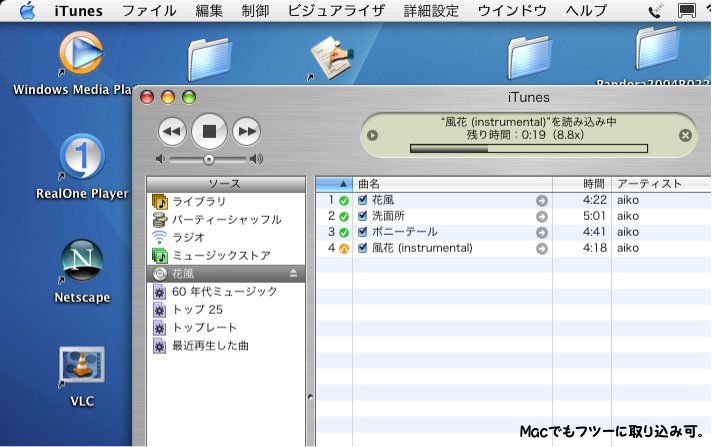Viewport: 712px width, 447px height.
Task: Select ライブラリ in the source list
Action: click(x=226, y=201)
